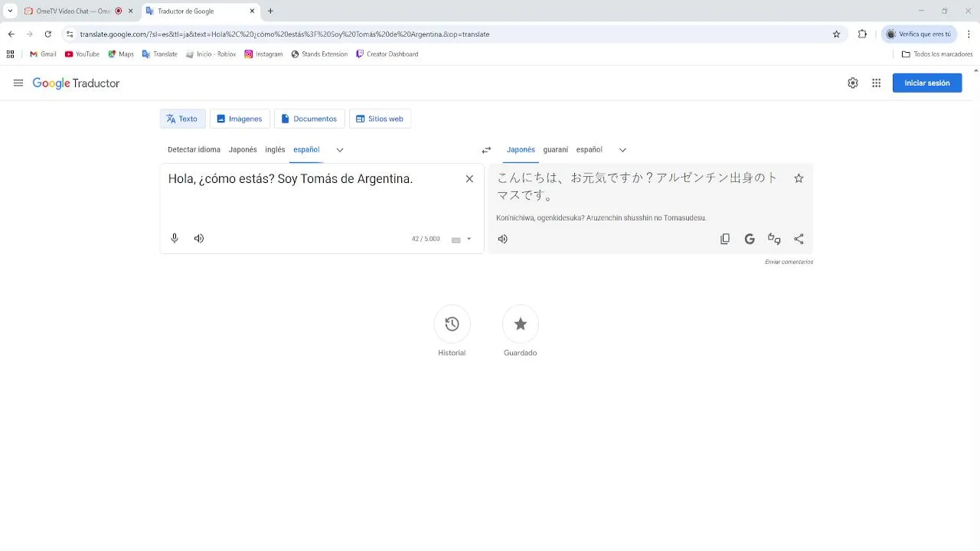The height and width of the screenshot is (551, 980).
Task: Click the Verifica que eres tú profile button
Action: (919, 34)
